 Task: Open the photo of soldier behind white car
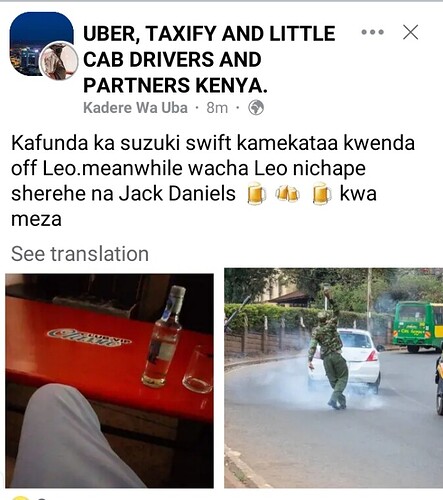coord(333,378)
